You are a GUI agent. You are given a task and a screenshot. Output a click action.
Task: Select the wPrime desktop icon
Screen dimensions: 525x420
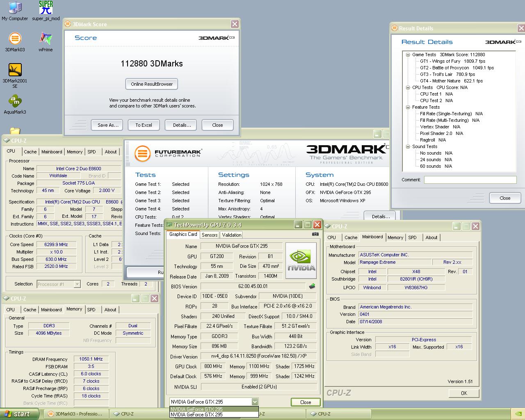(46, 42)
